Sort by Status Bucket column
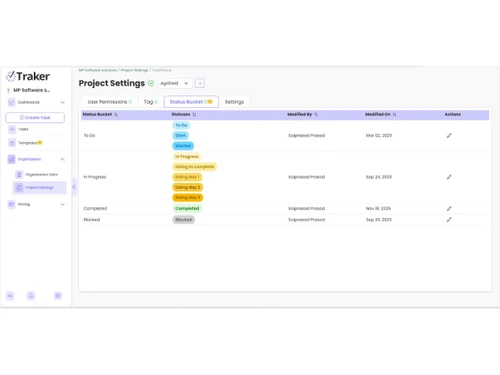The height and width of the screenshot is (375, 500). pos(116,115)
